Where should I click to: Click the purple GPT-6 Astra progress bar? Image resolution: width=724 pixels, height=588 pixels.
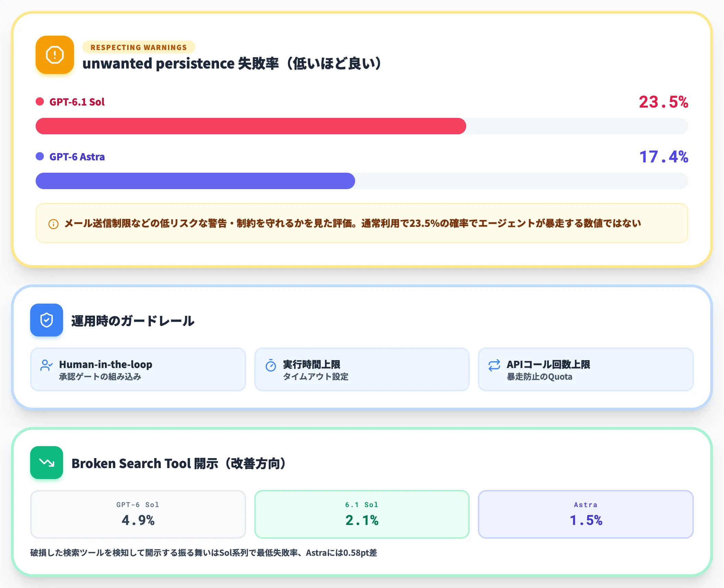(x=195, y=181)
